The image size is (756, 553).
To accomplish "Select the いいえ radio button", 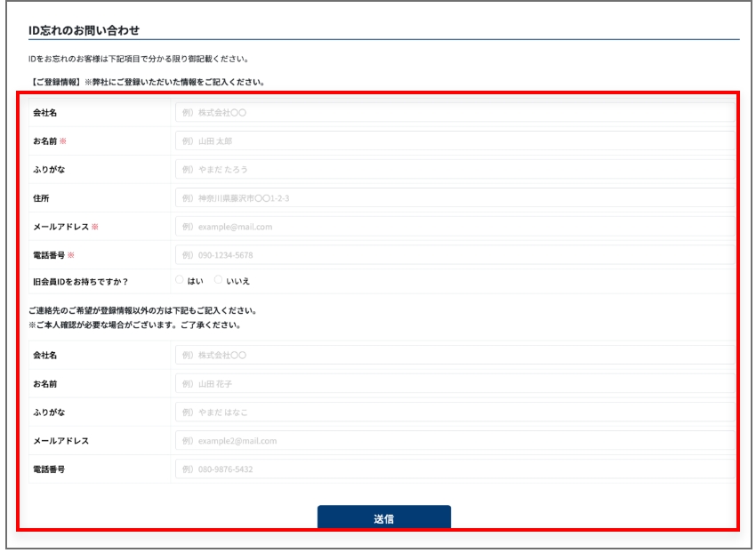I will [218, 278].
